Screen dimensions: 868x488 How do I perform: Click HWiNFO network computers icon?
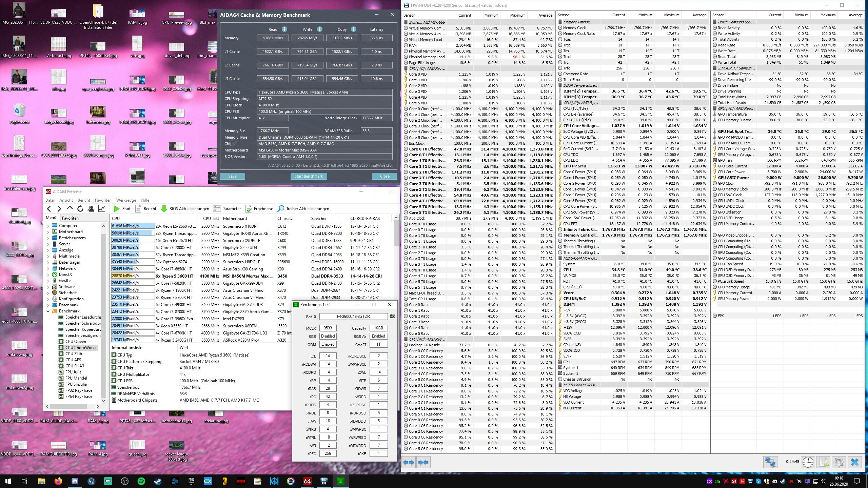click(x=770, y=462)
